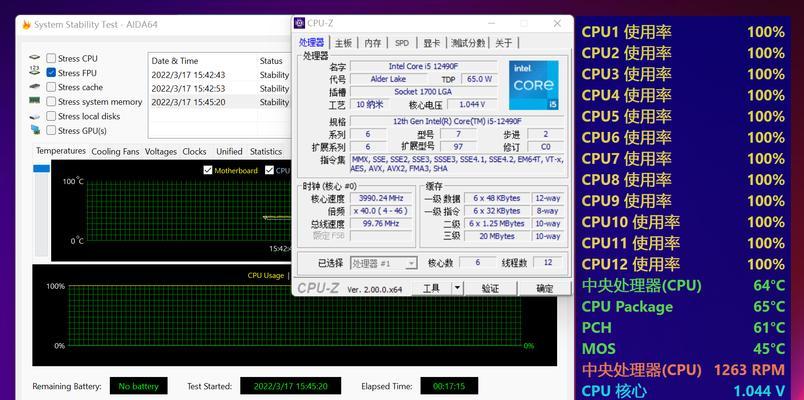
Task: Enable Stress local disks checkbox
Action: (x=51, y=116)
